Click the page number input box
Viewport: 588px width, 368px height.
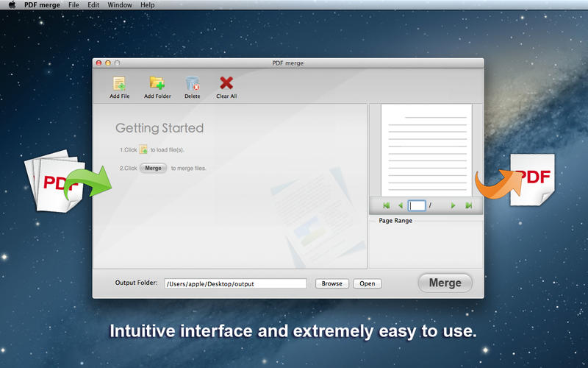pos(417,206)
